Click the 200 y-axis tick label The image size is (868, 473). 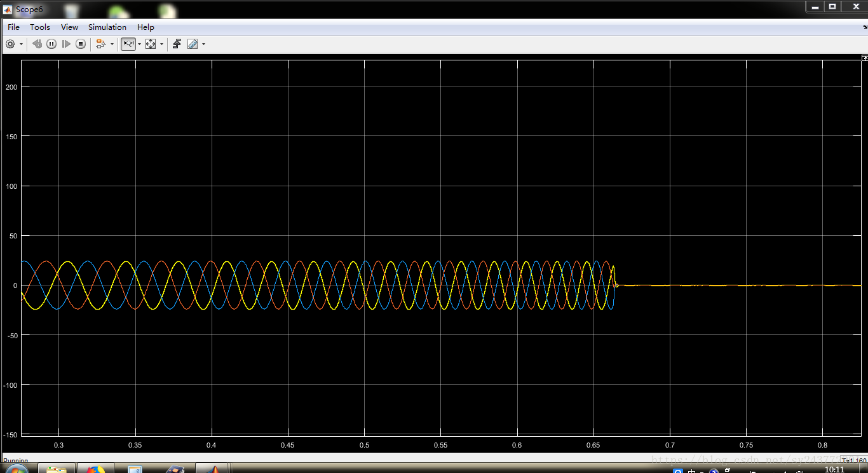pos(11,86)
